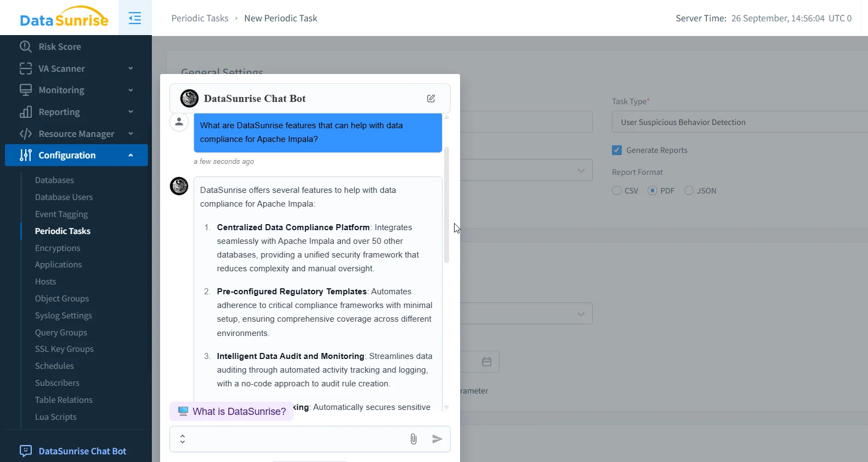Select Periodic Tasks in the sidebar

(x=63, y=231)
